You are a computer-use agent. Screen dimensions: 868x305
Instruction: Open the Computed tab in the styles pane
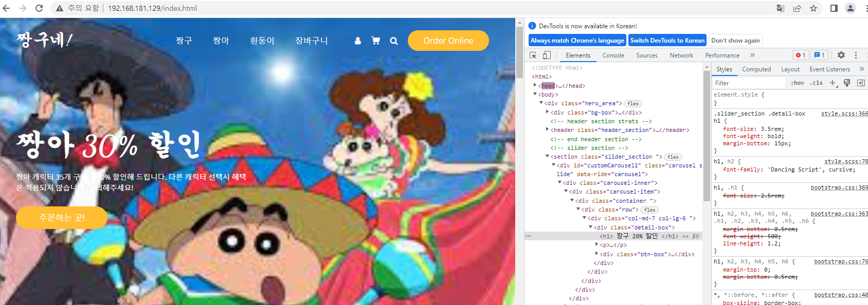click(x=756, y=69)
